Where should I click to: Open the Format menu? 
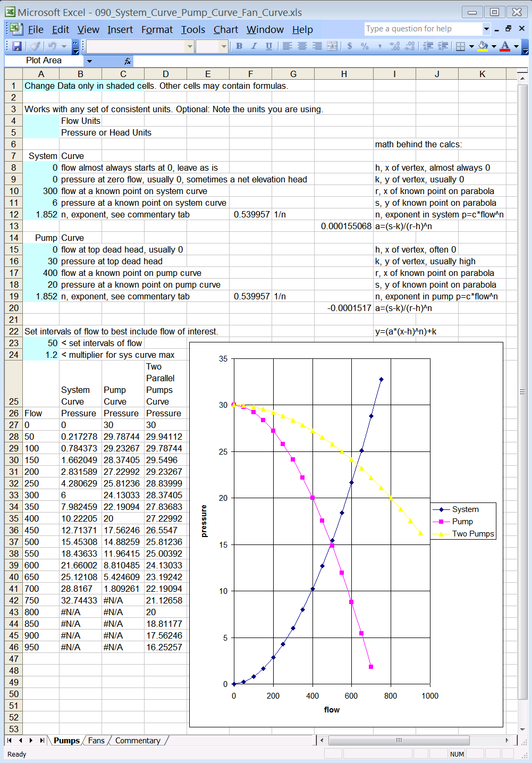click(x=157, y=29)
